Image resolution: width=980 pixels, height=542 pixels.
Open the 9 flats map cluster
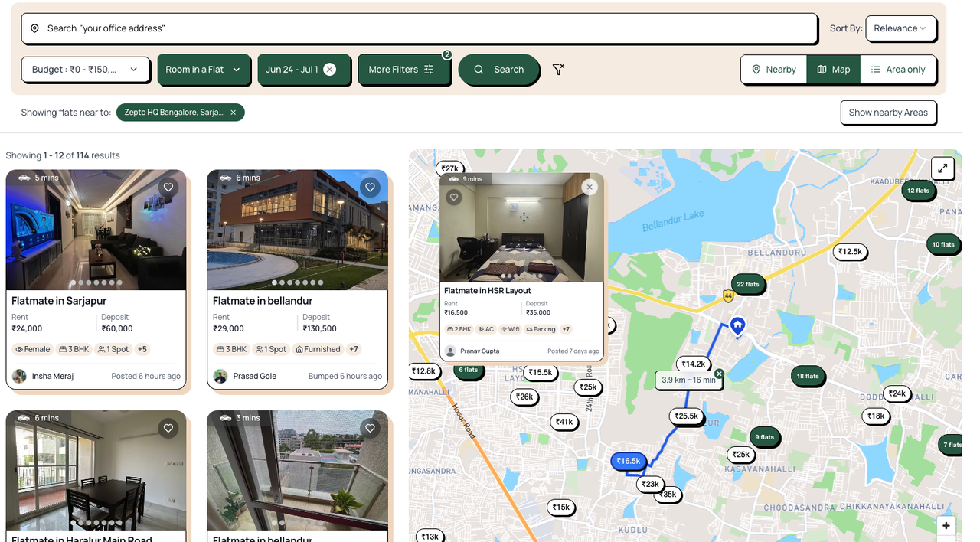[764, 437]
